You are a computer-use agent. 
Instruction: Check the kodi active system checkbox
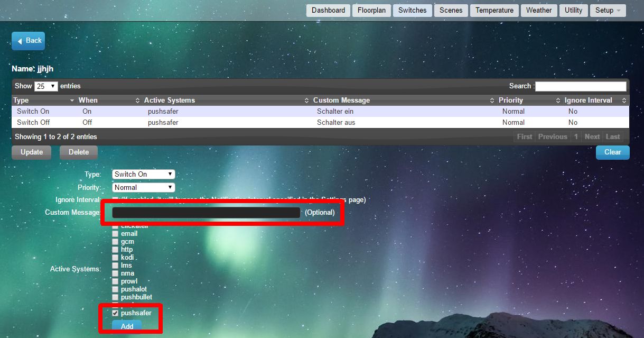(x=115, y=258)
